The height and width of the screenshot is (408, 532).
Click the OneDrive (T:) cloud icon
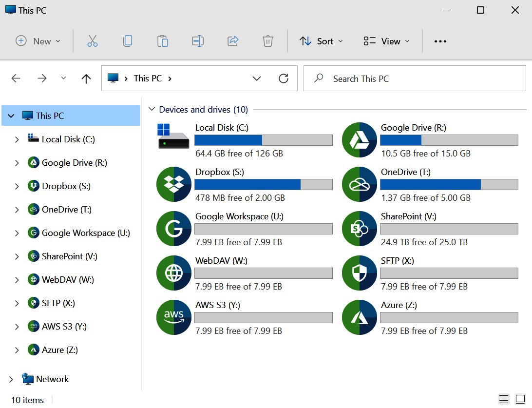360,184
